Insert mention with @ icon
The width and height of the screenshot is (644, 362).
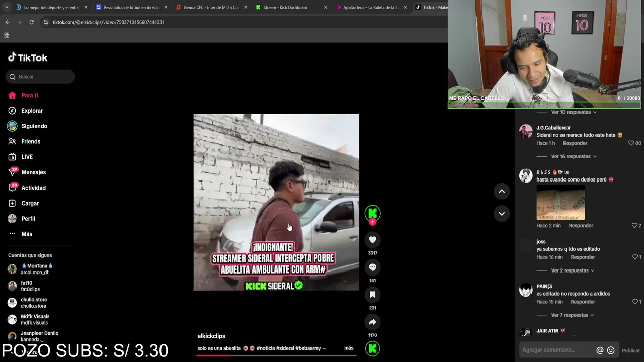(x=600, y=350)
